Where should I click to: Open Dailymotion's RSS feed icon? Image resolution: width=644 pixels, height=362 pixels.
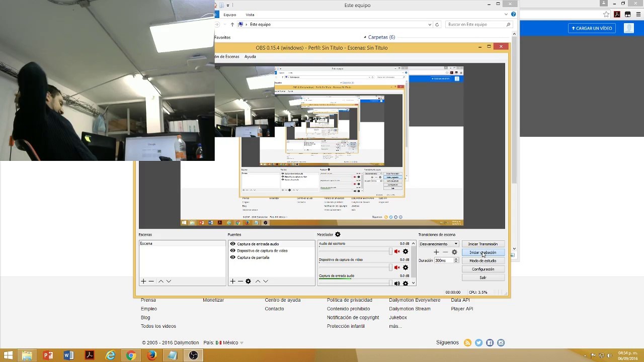click(x=467, y=343)
